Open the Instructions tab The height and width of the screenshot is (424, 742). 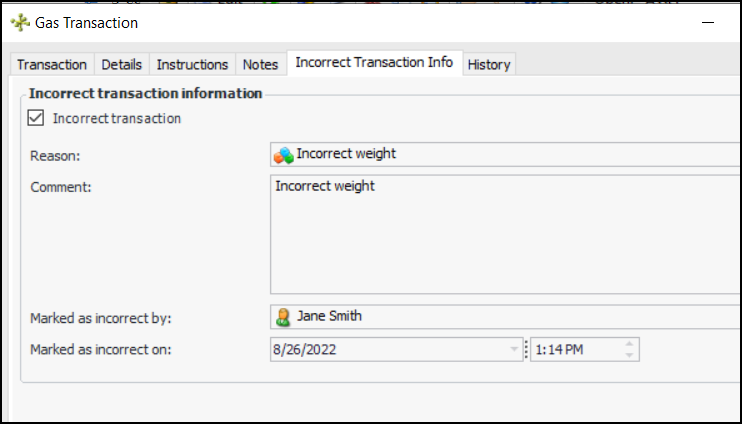(x=192, y=65)
